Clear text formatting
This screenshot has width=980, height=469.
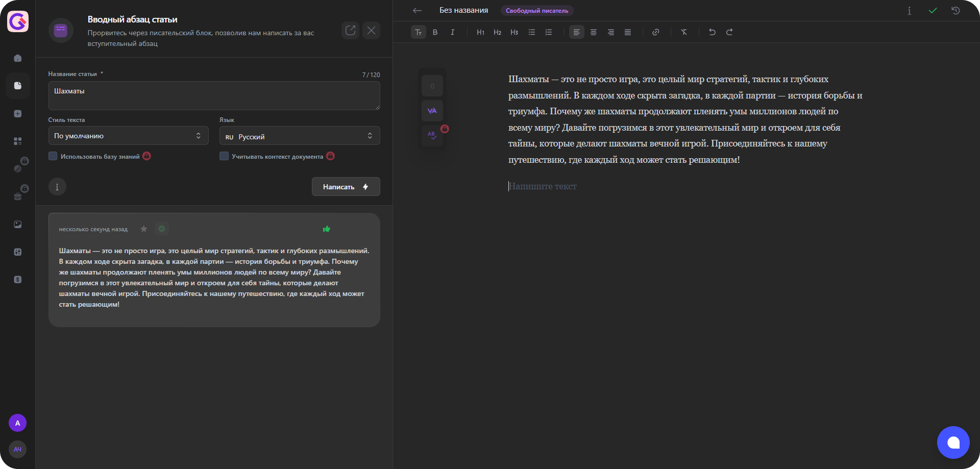coord(684,32)
